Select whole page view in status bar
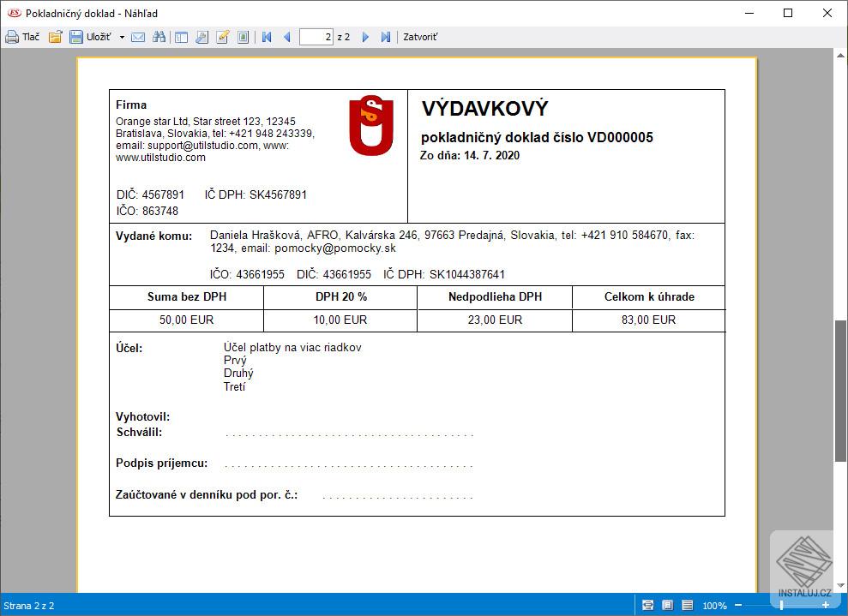The image size is (848, 616). [667, 606]
